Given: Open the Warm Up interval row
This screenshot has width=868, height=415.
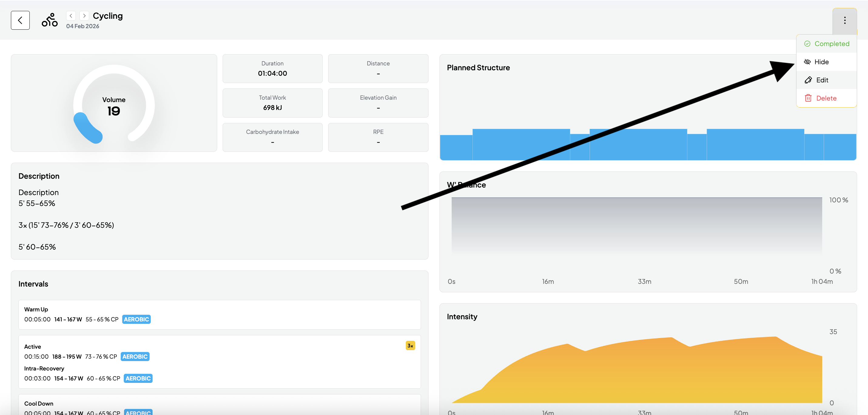Looking at the screenshot, I should [x=219, y=314].
